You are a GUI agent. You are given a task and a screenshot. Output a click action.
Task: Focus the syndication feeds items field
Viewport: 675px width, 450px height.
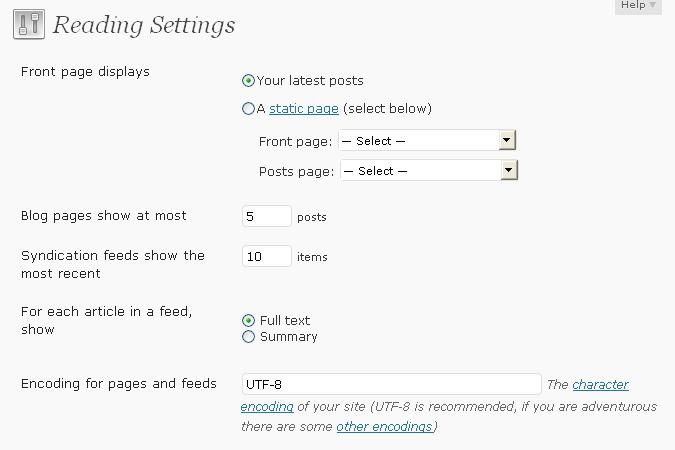[267, 257]
